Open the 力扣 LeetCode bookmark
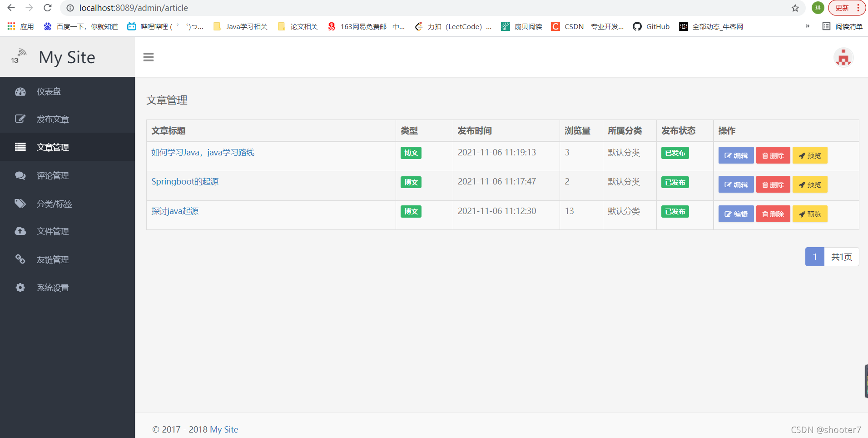This screenshot has height=438, width=868. pyautogui.click(x=453, y=26)
